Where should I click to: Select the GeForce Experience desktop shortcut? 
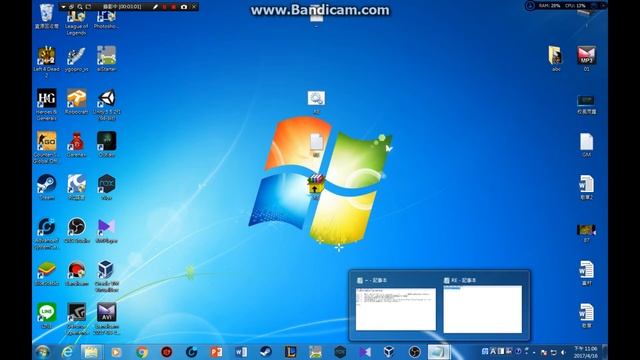click(x=76, y=318)
